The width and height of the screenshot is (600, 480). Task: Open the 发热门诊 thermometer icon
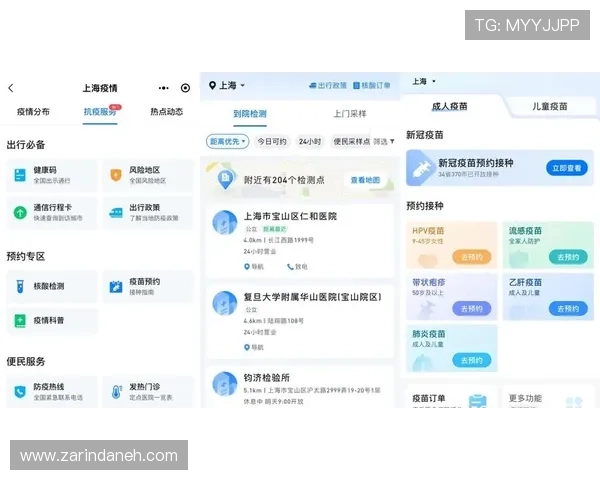click(x=116, y=392)
